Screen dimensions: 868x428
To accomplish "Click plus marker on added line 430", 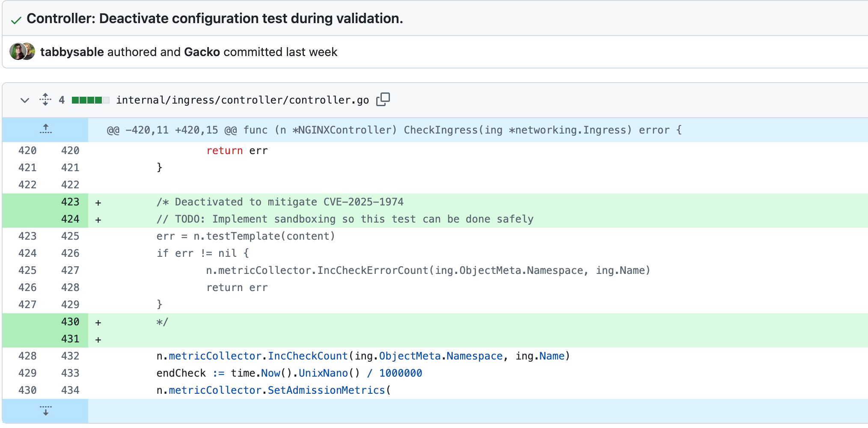I will click(98, 322).
